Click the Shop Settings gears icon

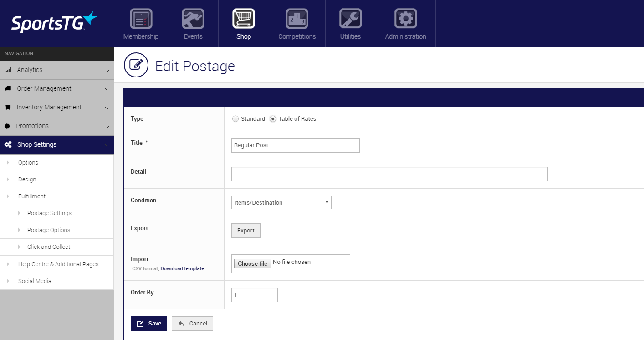pyautogui.click(x=8, y=144)
